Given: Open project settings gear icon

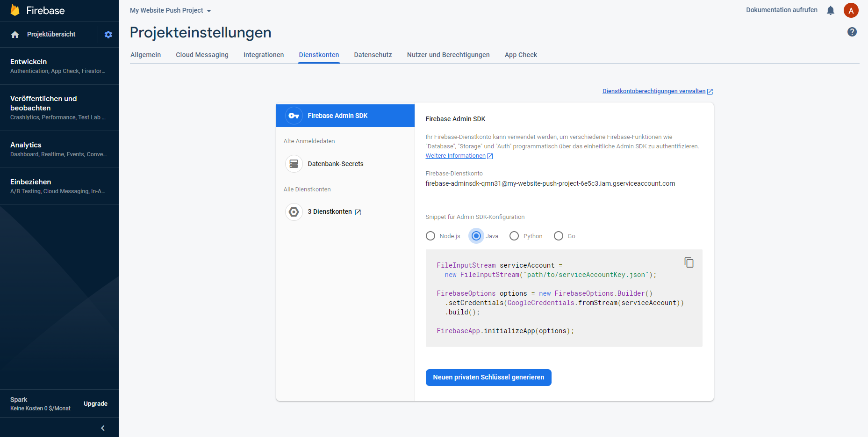Looking at the screenshot, I should [108, 35].
